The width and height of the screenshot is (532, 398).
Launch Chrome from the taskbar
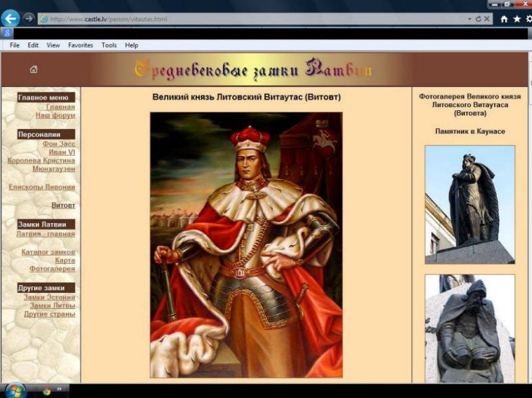pyautogui.click(x=47, y=391)
